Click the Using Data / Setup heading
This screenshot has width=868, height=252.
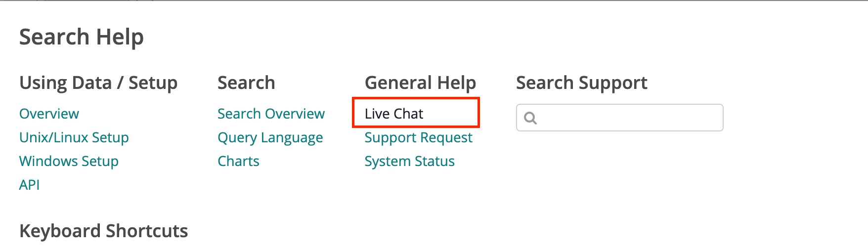[x=98, y=83]
